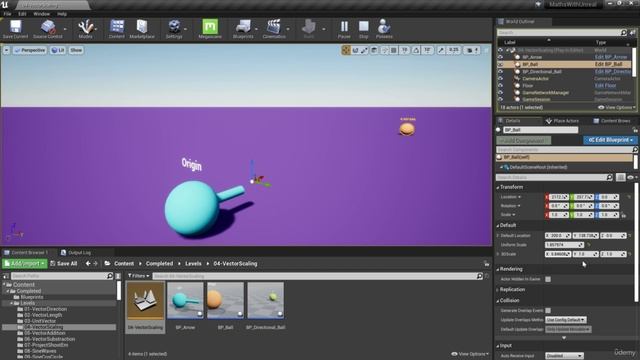Click the Modes toolbar icon

coord(85,27)
